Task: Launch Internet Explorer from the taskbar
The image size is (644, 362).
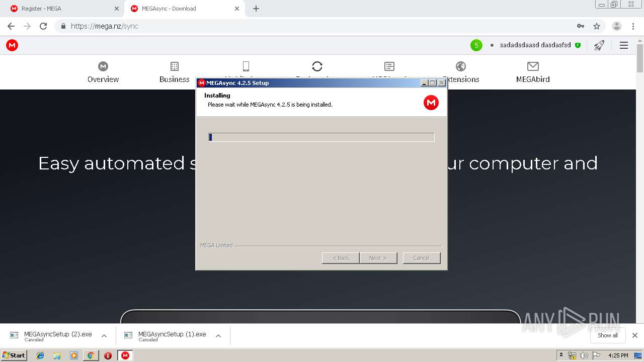Action: (x=41, y=355)
